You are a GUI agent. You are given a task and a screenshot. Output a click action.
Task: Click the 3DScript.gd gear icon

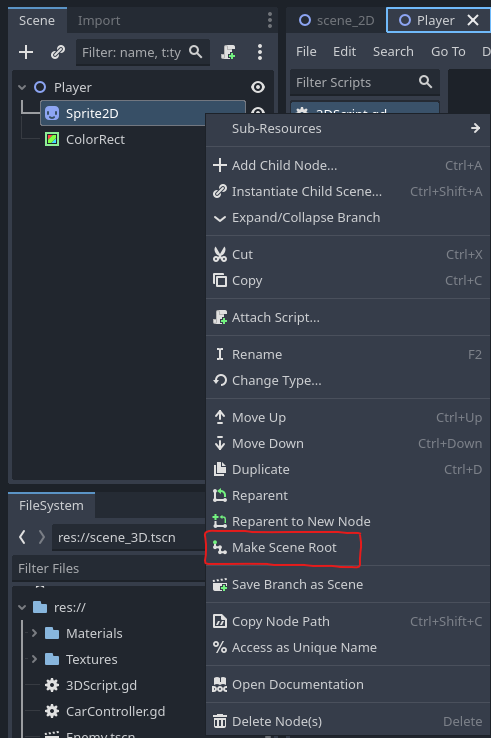[x=52, y=685]
